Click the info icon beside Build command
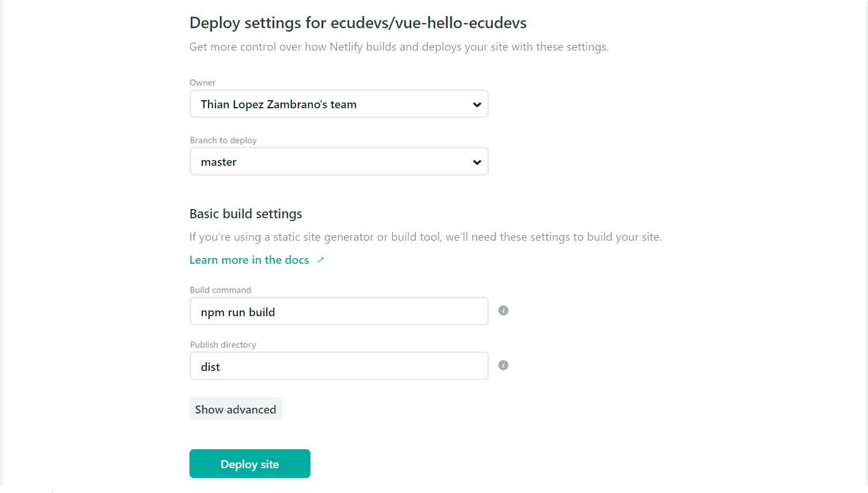Screen dimensions: 868x493 503,310
